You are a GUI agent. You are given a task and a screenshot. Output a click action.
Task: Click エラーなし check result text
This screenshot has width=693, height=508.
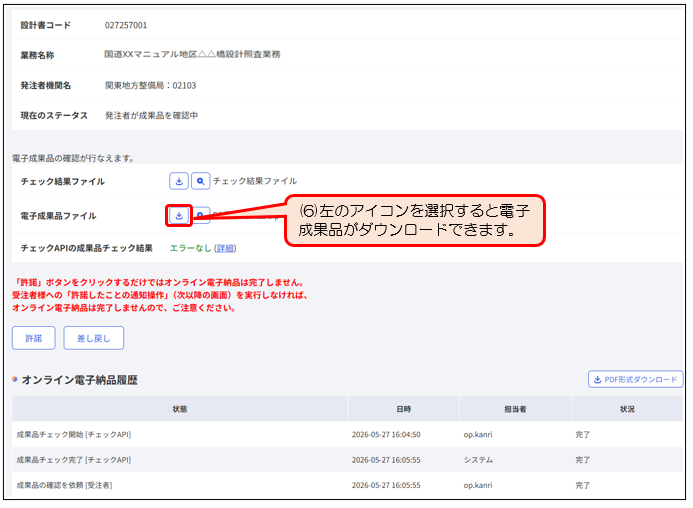190,248
